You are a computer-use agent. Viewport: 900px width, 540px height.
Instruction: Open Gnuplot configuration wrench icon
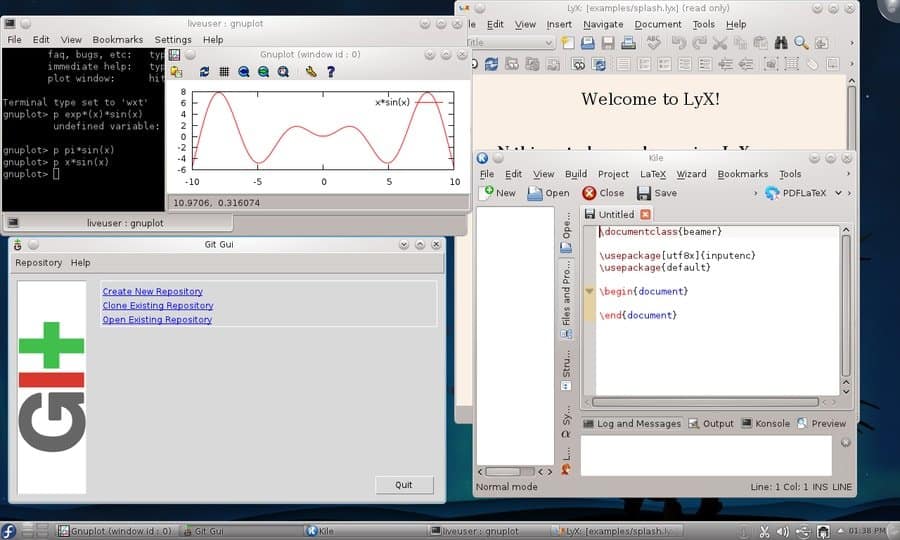pyautogui.click(x=311, y=72)
